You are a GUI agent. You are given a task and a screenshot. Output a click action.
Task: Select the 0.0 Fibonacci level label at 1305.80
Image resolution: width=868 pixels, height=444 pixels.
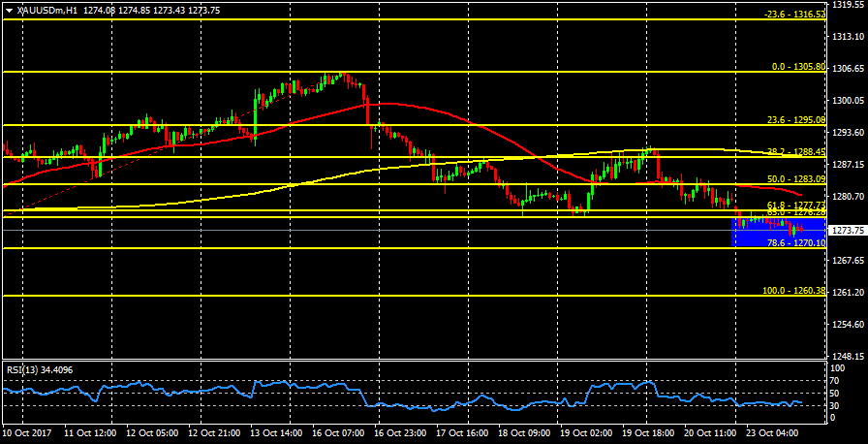[798, 67]
